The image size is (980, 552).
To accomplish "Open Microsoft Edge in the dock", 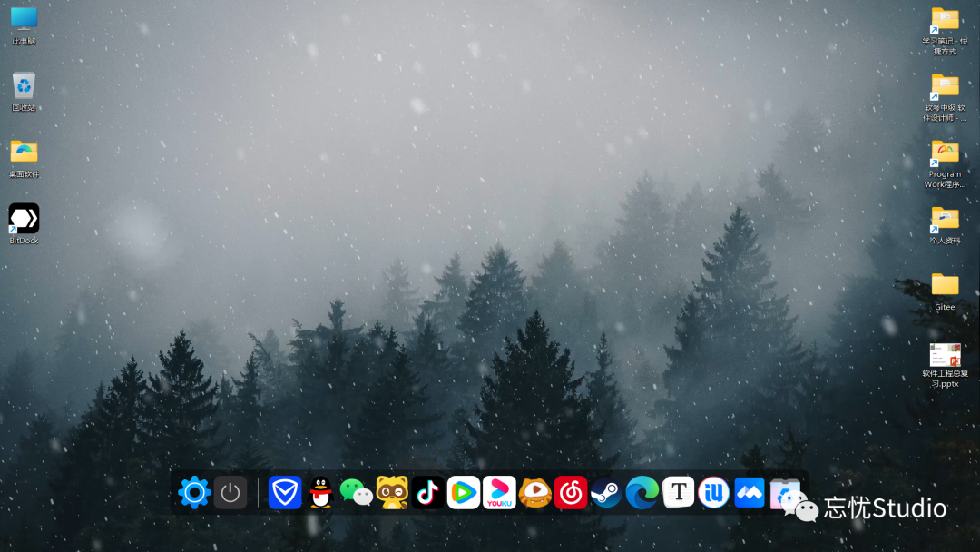I will (x=642, y=493).
